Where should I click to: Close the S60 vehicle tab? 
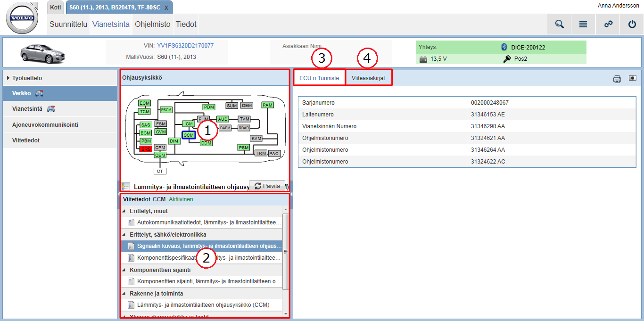coord(166,8)
